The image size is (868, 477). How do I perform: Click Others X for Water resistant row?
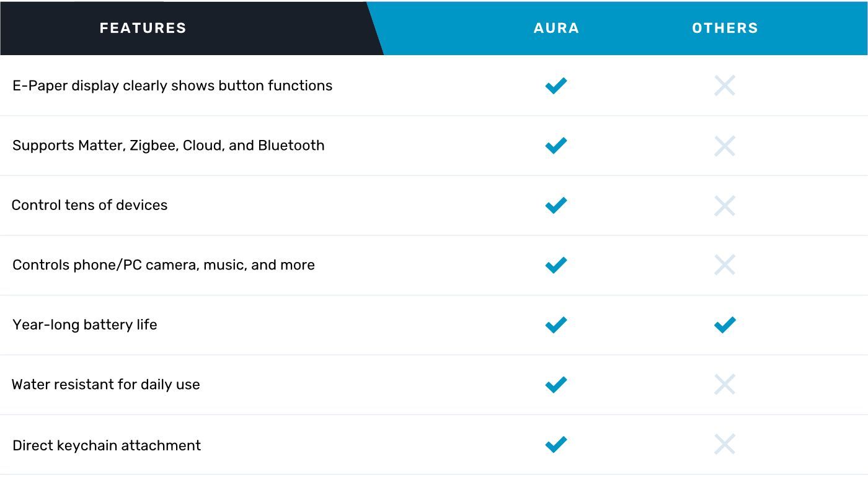tap(725, 384)
